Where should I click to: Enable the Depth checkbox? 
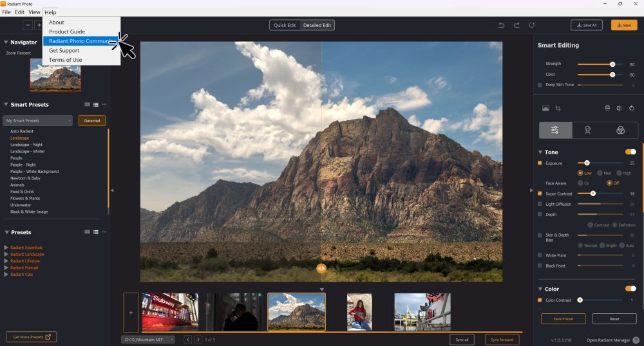540,214
